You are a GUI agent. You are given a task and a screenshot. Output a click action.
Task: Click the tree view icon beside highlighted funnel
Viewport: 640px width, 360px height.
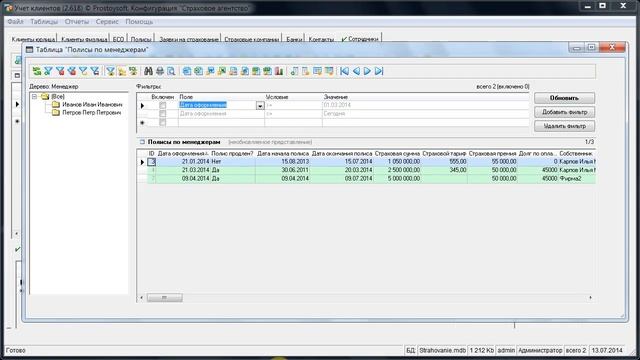(122, 71)
